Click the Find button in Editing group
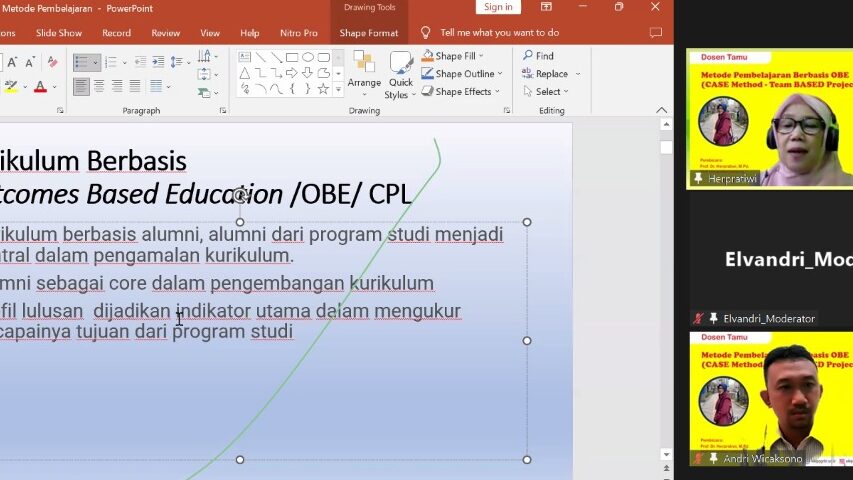The width and height of the screenshot is (853, 480). point(538,56)
